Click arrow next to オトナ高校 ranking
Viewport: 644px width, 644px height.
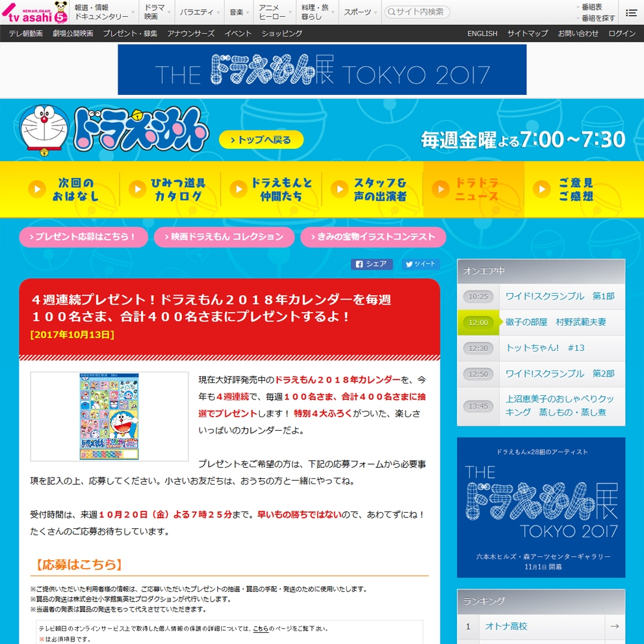coord(614,626)
